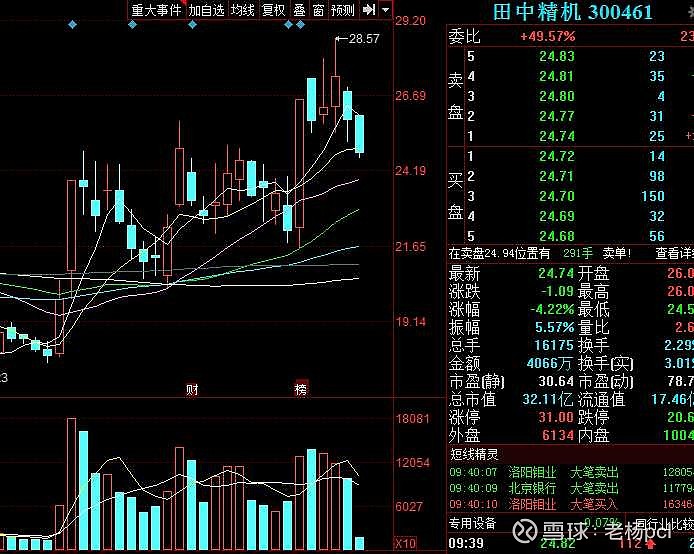This screenshot has height=554, width=694.
Task: Click the diamond event marker under 加自选
Action: [193, 24]
